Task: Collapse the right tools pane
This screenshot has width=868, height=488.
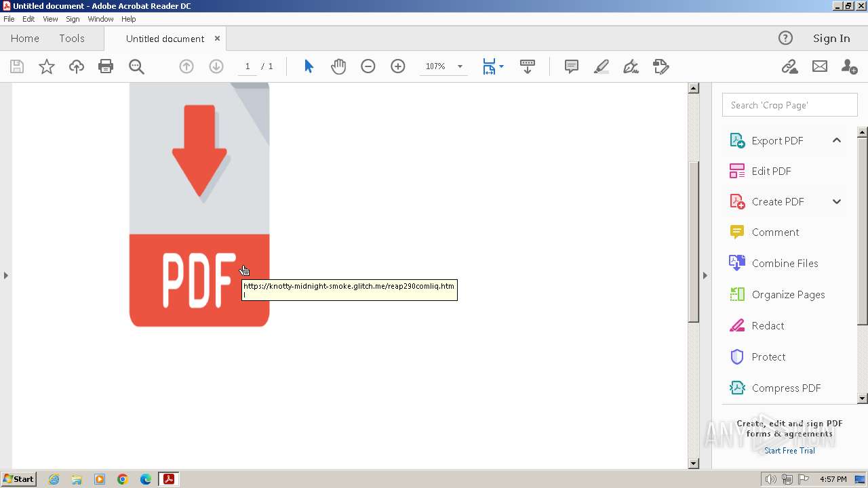Action: pyautogui.click(x=705, y=275)
